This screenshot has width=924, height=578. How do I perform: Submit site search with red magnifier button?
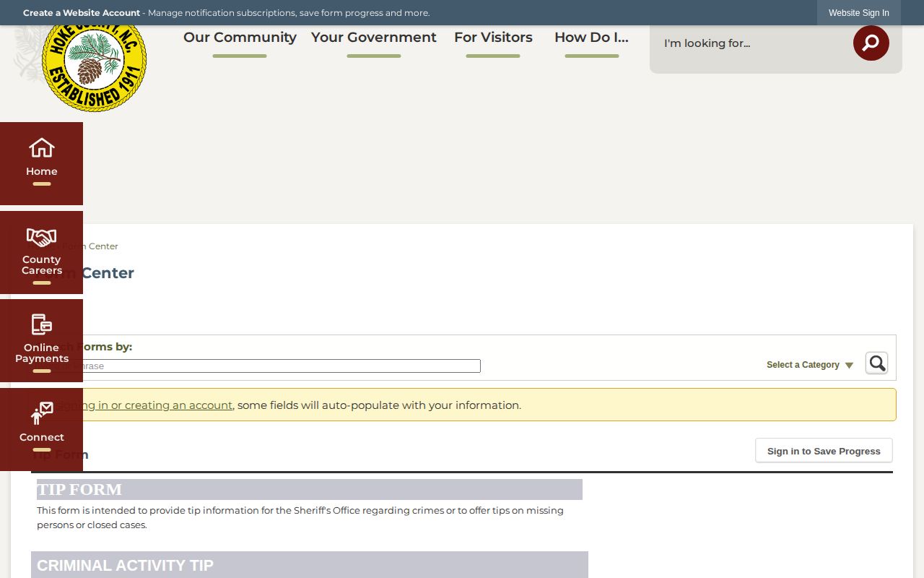tap(871, 43)
